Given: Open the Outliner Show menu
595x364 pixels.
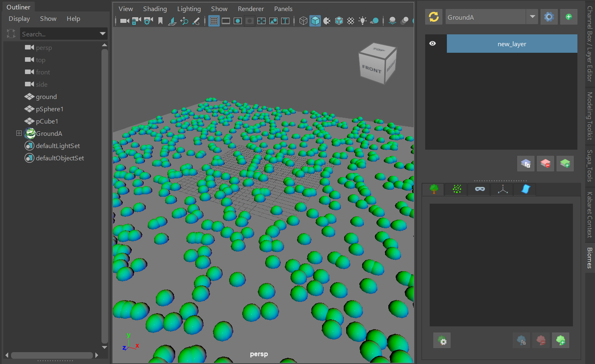Looking at the screenshot, I should coord(48,19).
